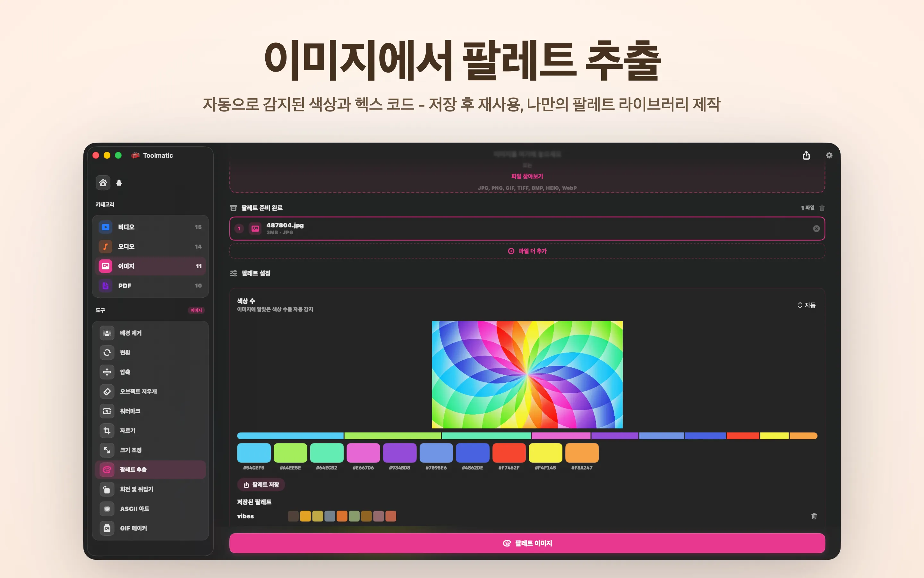This screenshot has width=924, height=578.
Task: Click the share icon in the title bar
Action: coord(806,155)
